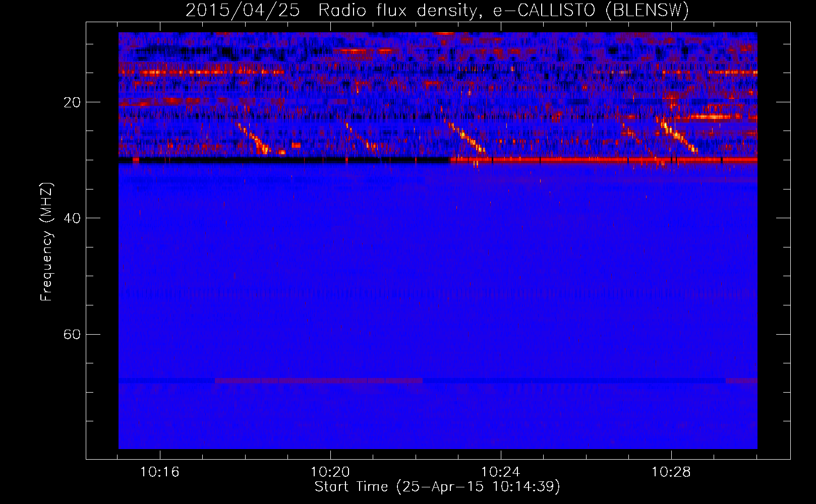Click the 10:20 time tick label
Viewport: 816px width, 504px height.
tap(330, 472)
